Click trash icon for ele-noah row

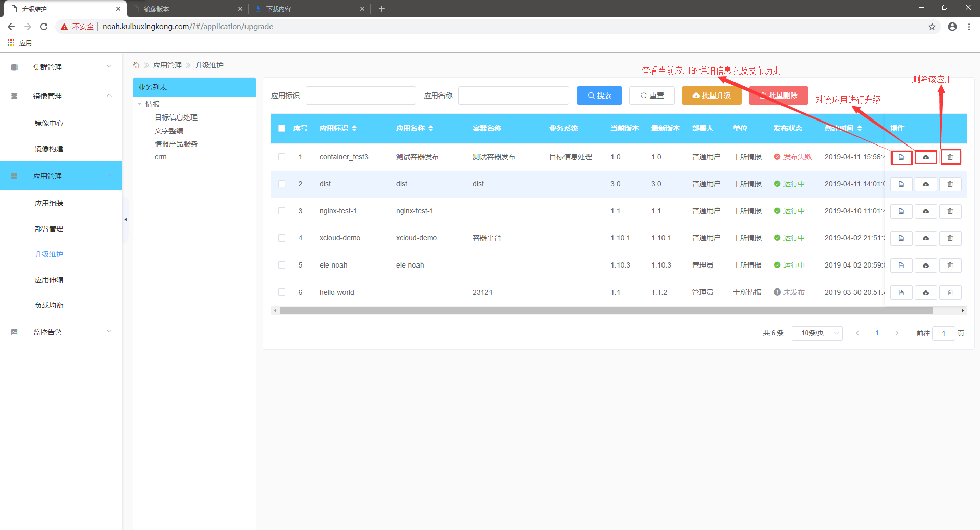click(x=950, y=266)
